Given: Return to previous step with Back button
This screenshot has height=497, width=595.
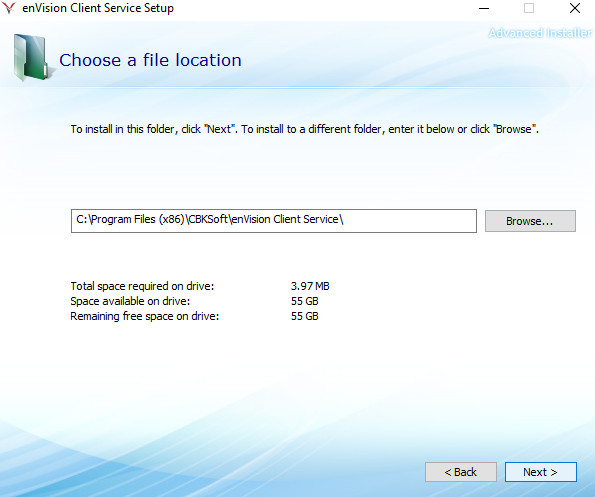Looking at the screenshot, I should (461, 472).
